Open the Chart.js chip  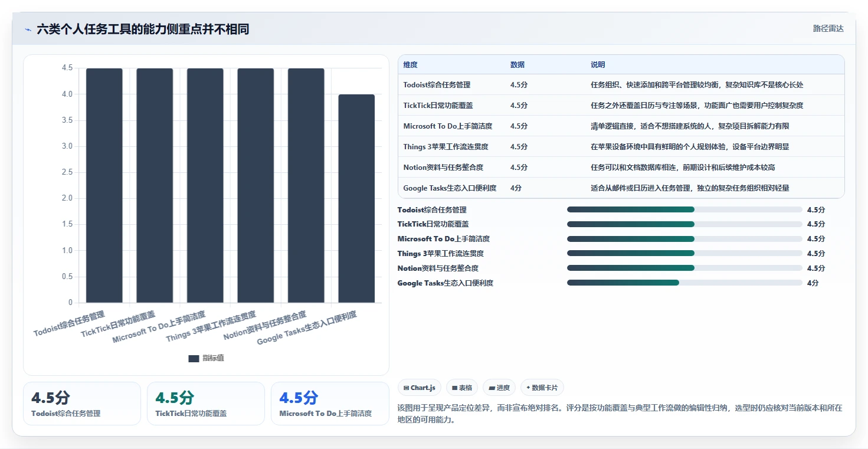pos(420,388)
